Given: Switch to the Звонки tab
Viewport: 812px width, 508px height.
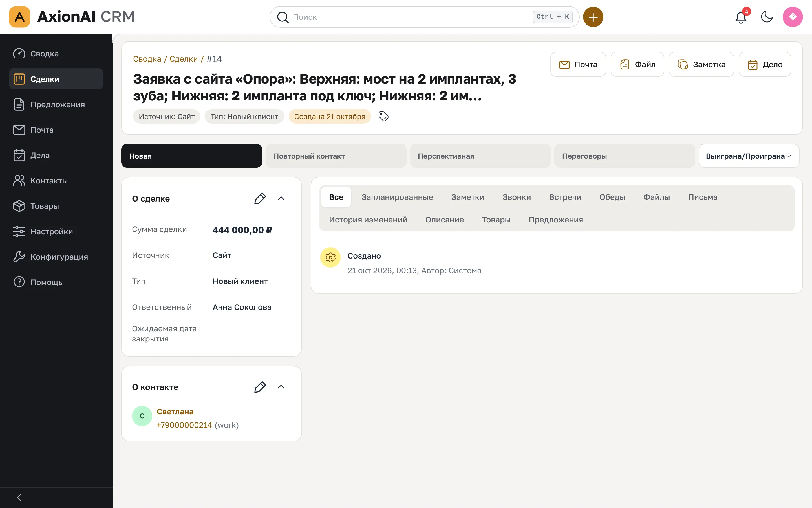Looking at the screenshot, I should [x=517, y=197].
